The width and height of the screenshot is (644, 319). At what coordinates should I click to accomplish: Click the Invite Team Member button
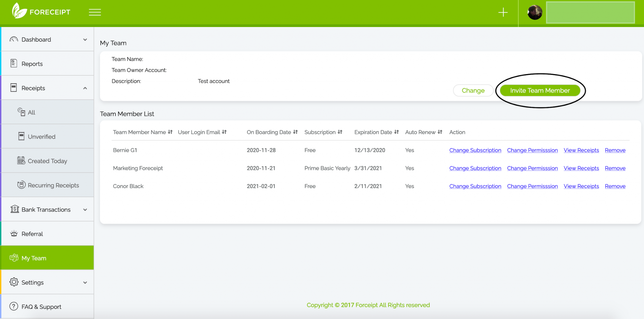[540, 90]
